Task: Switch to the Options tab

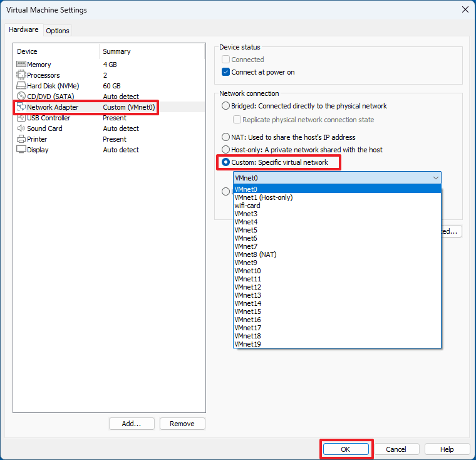Action: (x=58, y=31)
